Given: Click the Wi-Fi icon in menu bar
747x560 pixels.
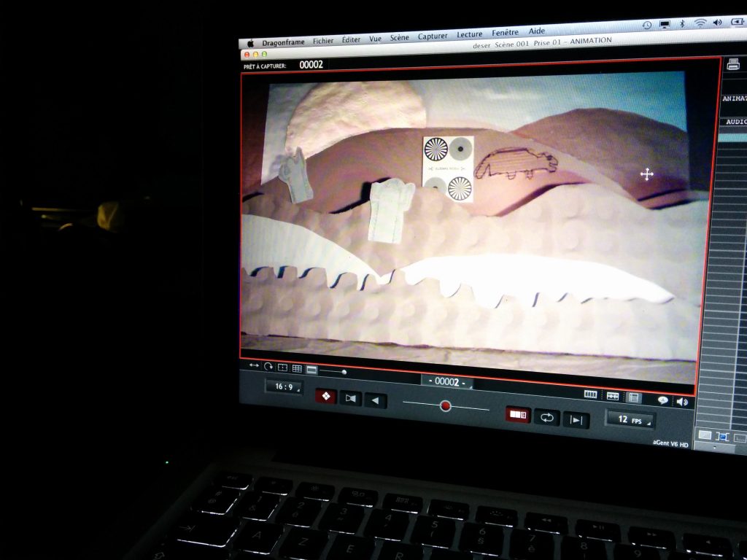Looking at the screenshot, I should pos(700,23).
